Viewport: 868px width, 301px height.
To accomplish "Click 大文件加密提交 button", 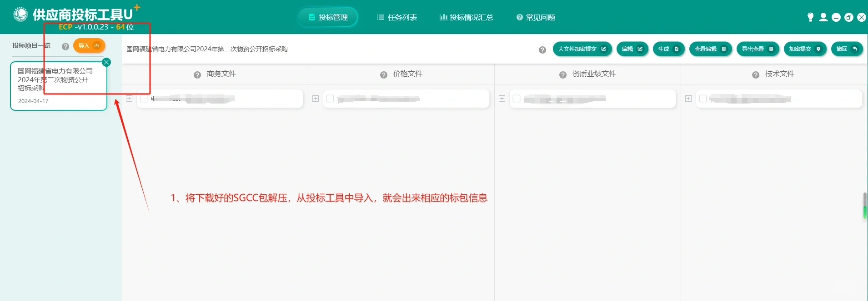I will pos(582,49).
